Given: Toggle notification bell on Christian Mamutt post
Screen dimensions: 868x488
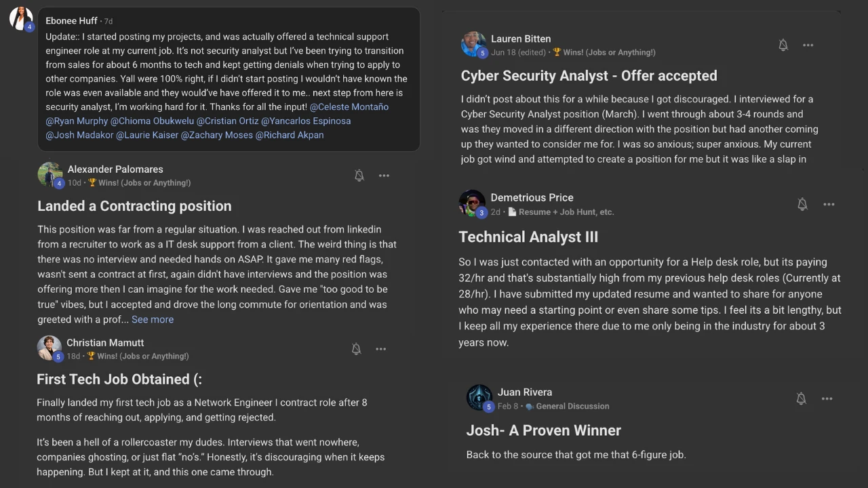Looking at the screenshot, I should click(x=356, y=349).
